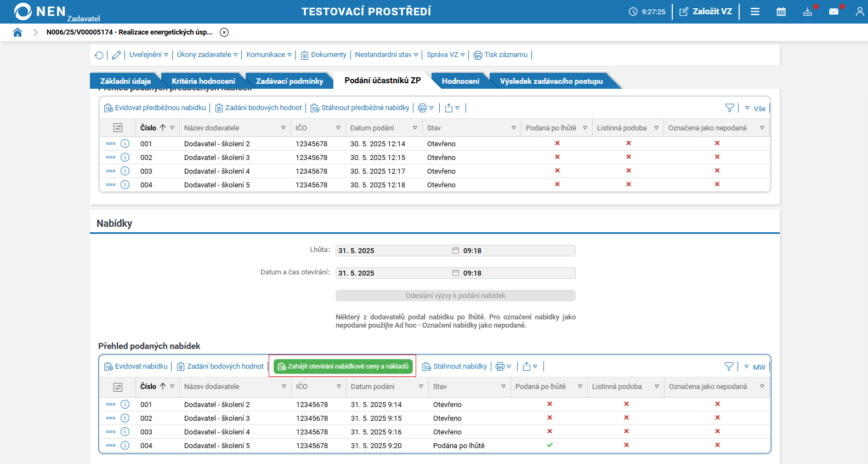Open the hamburger menu in header

pyautogui.click(x=755, y=12)
